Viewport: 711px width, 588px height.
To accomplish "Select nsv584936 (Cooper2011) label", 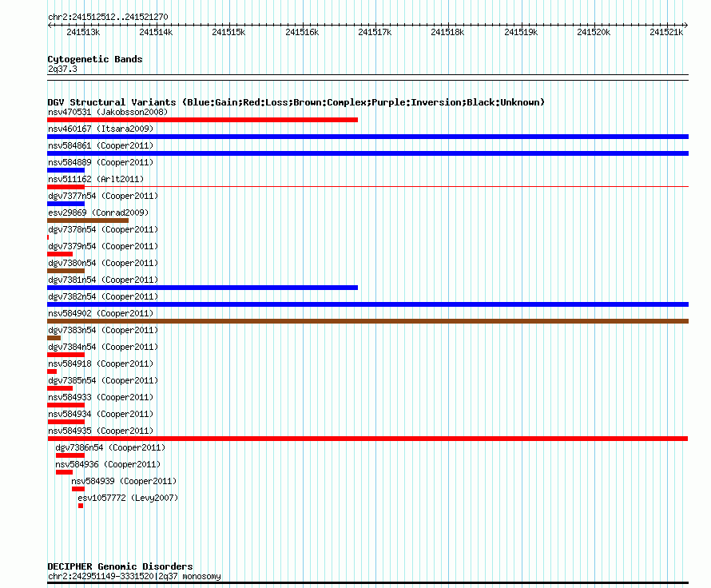I will [x=108, y=464].
